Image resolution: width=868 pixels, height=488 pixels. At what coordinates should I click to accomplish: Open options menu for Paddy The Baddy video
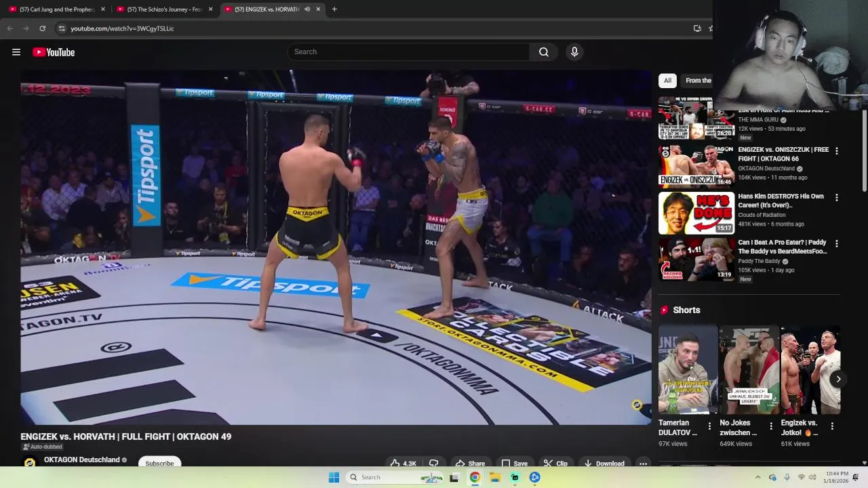tap(836, 243)
